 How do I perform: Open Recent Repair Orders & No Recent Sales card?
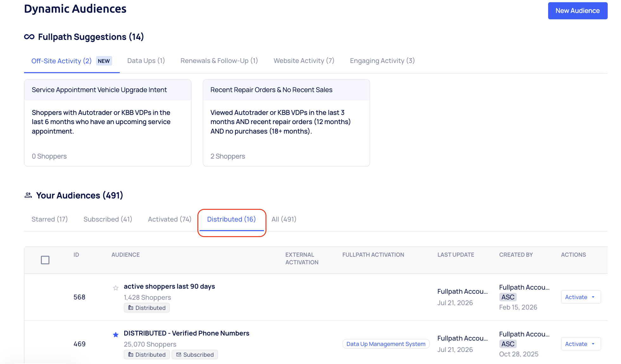tap(286, 123)
